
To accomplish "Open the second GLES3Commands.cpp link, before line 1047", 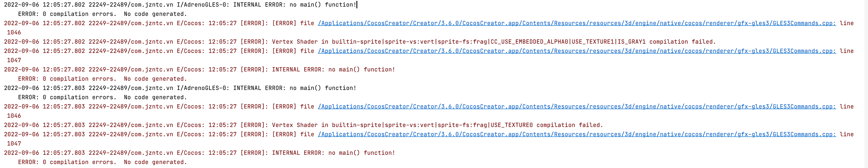I will click(x=577, y=51).
